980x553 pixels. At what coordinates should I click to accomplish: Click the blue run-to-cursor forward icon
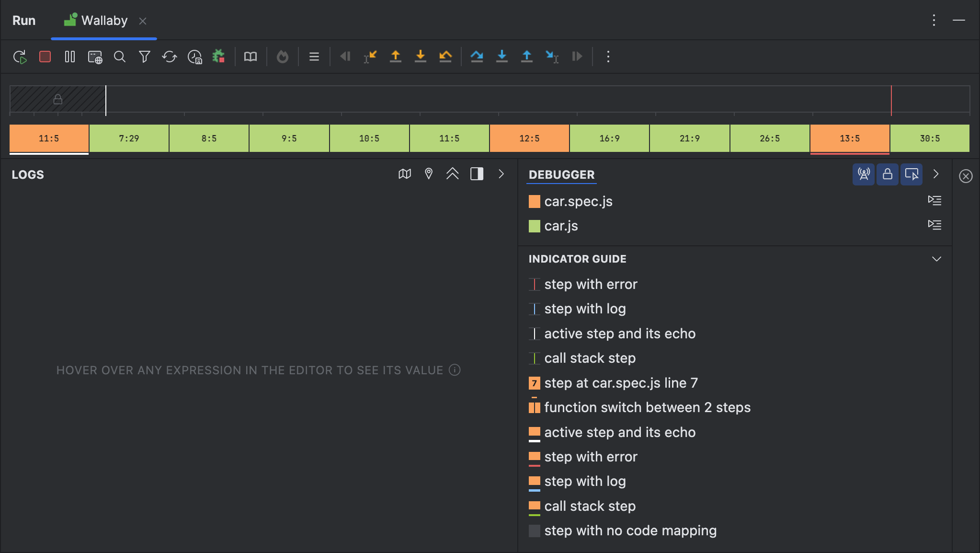pyautogui.click(x=552, y=57)
